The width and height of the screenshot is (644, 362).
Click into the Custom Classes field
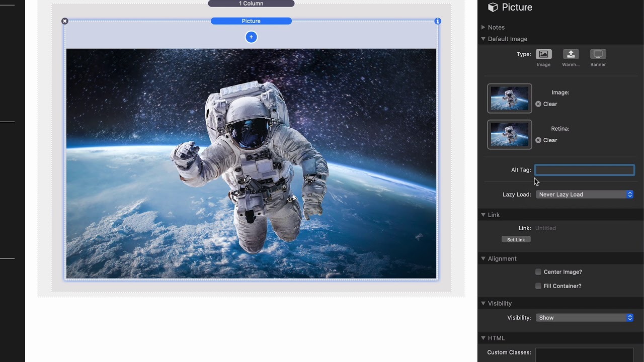584,354
